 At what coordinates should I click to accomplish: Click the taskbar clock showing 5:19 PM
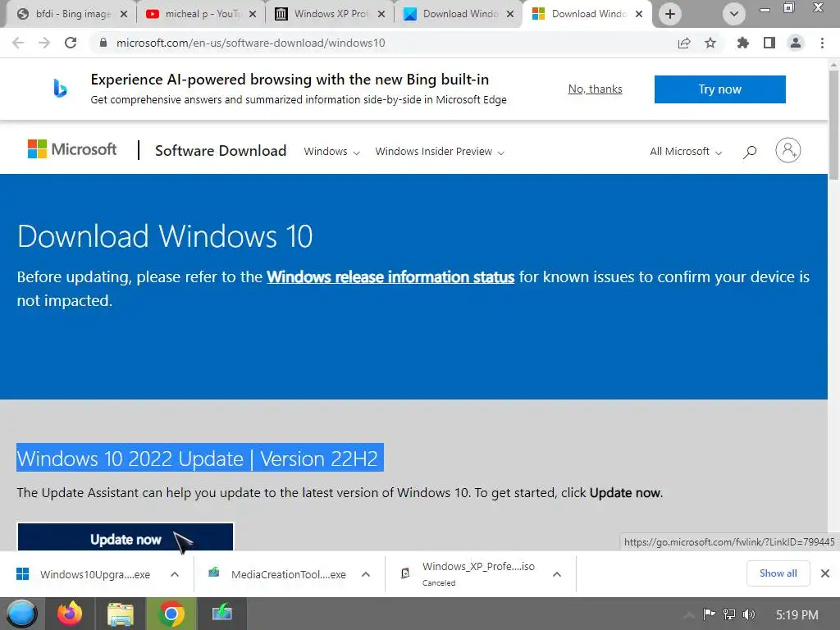coord(797,614)
